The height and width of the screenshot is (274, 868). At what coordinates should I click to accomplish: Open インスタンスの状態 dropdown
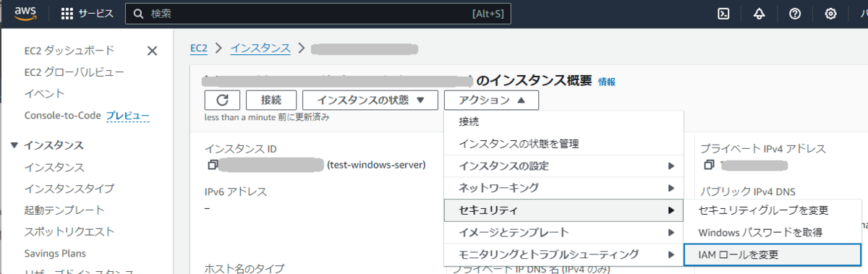[370, 100]
